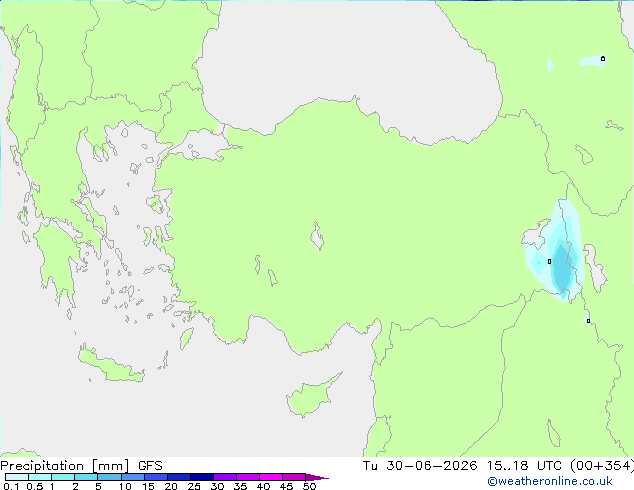The height and width of the screenshot is (490, 634).
Task: Click the 'GFS' model label
Action: coord(150,466)
